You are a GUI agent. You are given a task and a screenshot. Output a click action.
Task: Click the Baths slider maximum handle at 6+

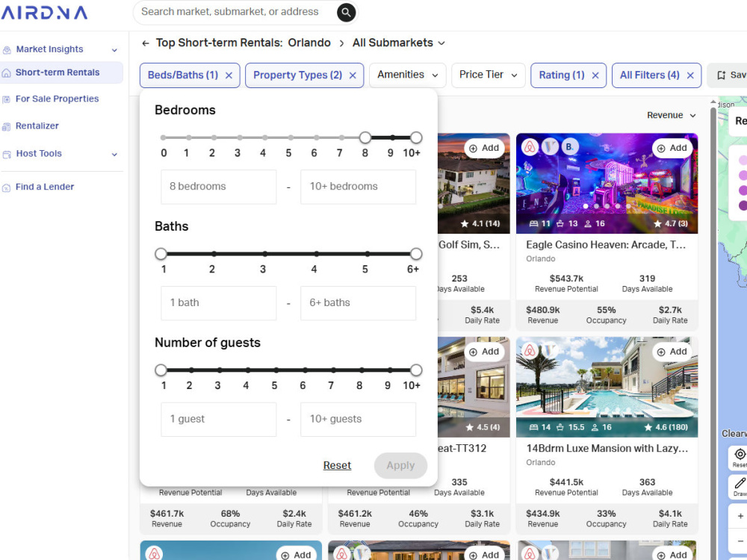click(416, 254)
